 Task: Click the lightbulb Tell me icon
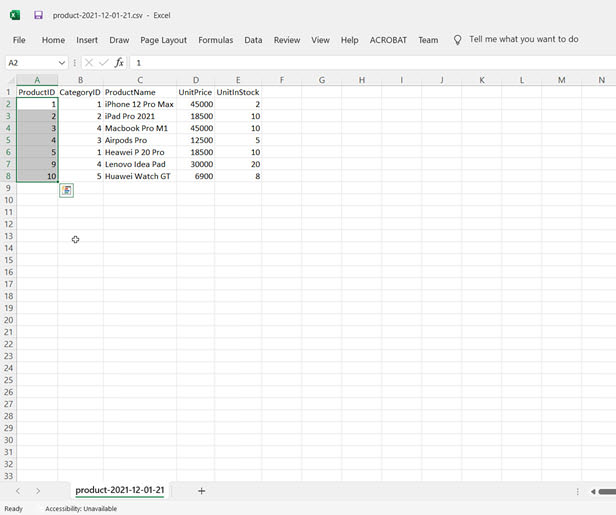pyautogui.click(x=457, y=40)
